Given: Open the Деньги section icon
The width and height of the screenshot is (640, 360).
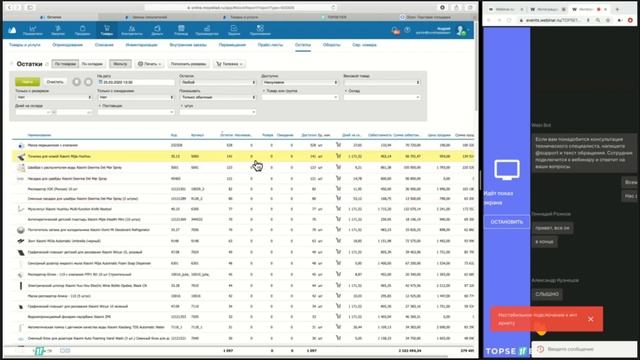Looking at the screenshot, I should pyautogui.click(x=157, y=30).
